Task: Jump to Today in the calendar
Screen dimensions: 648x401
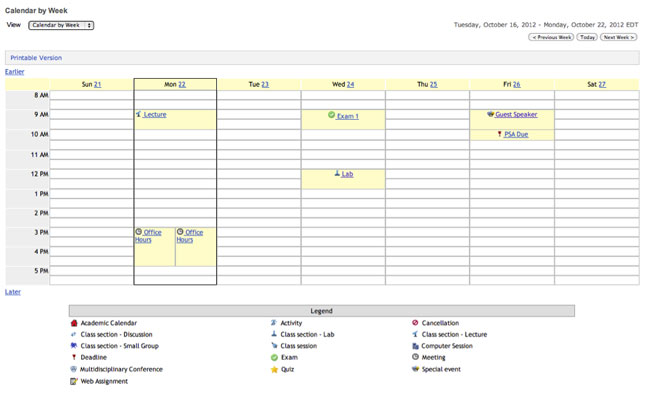Action: coord(588,37)
